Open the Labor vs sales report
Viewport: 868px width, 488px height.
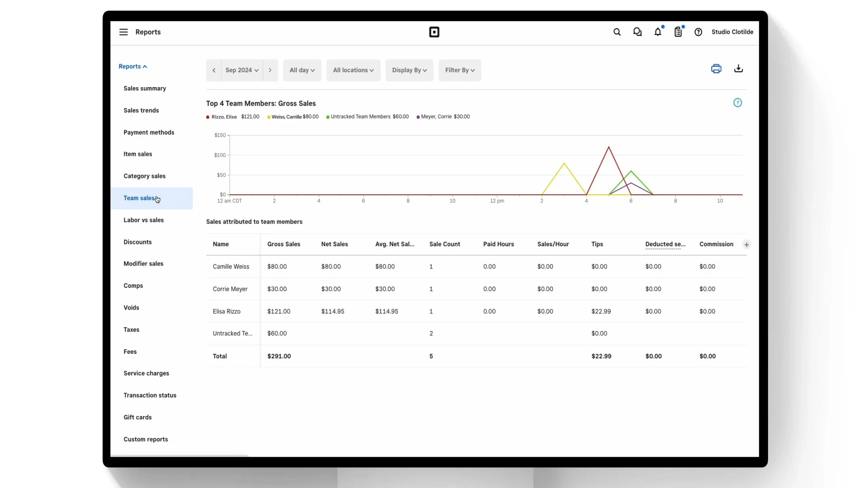click(x=144, y=220)
